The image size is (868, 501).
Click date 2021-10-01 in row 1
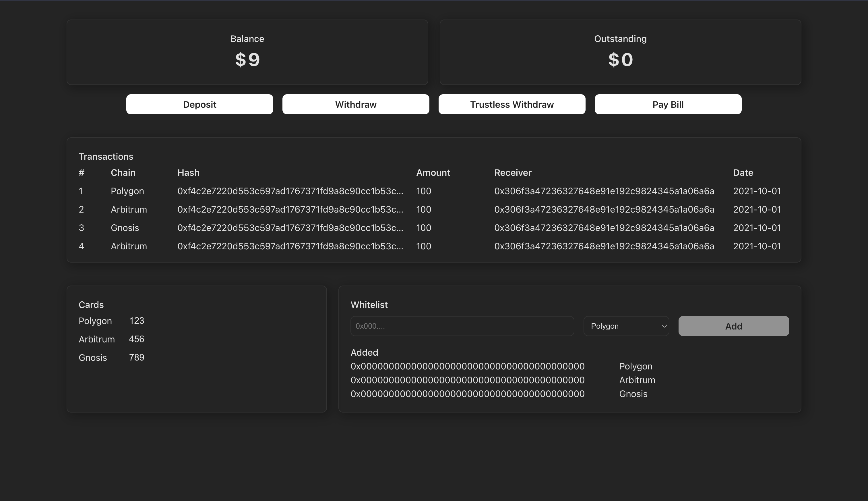coord(757,191)
